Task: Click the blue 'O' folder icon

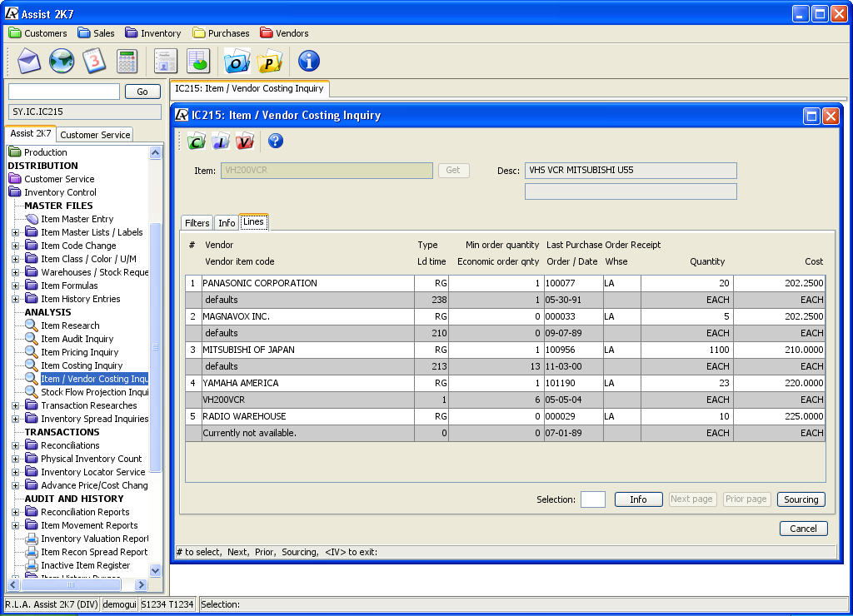Action: pos(237,61)
